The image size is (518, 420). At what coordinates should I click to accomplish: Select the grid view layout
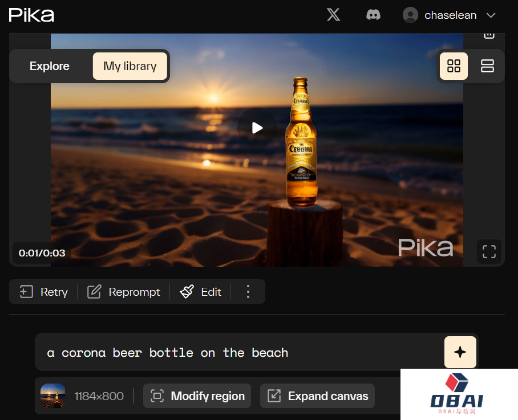pyautogui.click(x=454, y=66)
